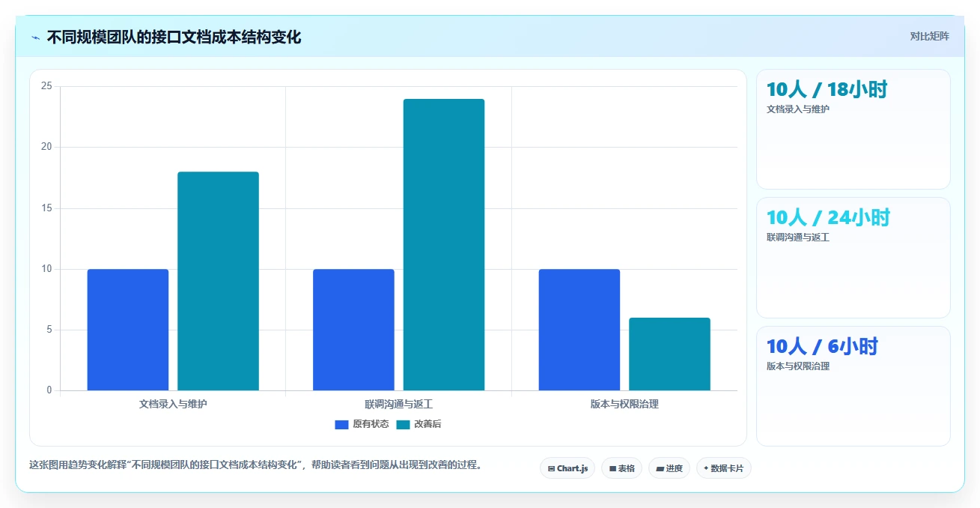The width and height of the screenshot is (980, 508).
Task: Click the chart title 不同规模团队的接口文档成本结构变化
Action: click(174, 37)
